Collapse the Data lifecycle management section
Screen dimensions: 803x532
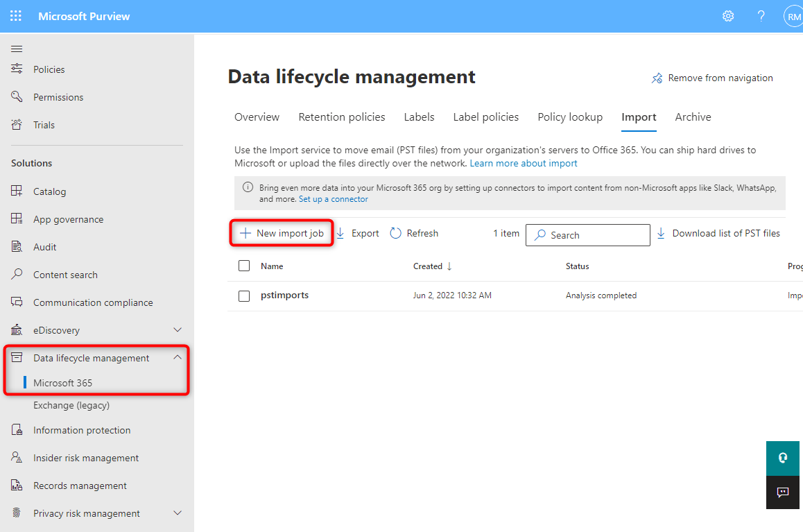(178, 358)
